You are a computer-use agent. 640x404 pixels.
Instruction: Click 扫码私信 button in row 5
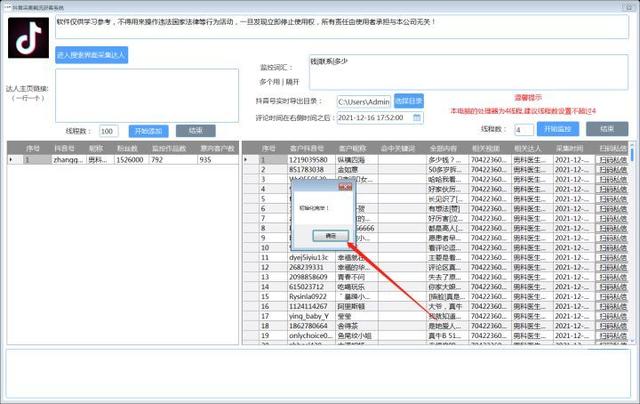click(612, 199)
